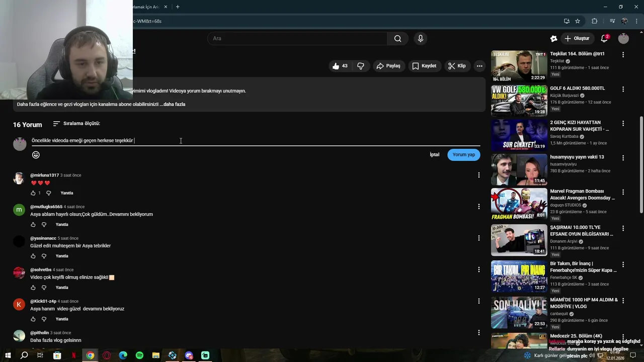The image size is (644, 362).
Task: Dislike the comment by @yasinanacc
Action: [x=44, y=256]
